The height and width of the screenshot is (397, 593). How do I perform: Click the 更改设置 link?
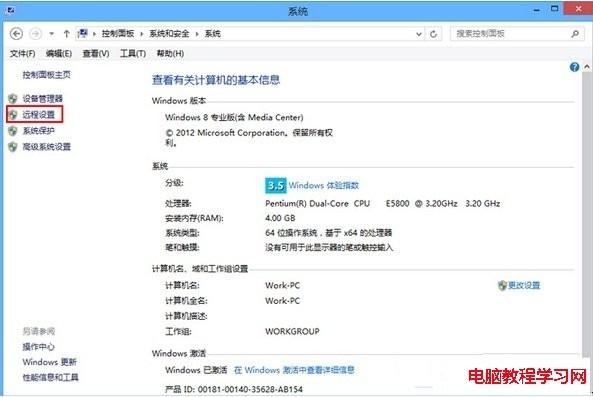tap(524, 285)
